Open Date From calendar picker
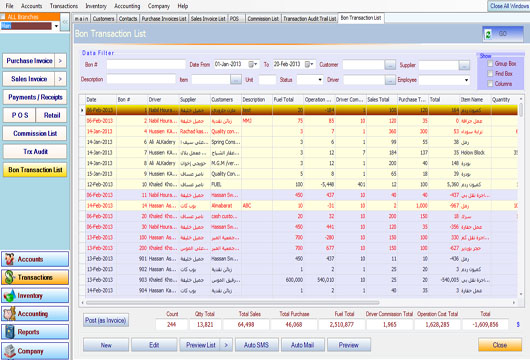This screenshot has width=530, height=360. click(252, 64)
